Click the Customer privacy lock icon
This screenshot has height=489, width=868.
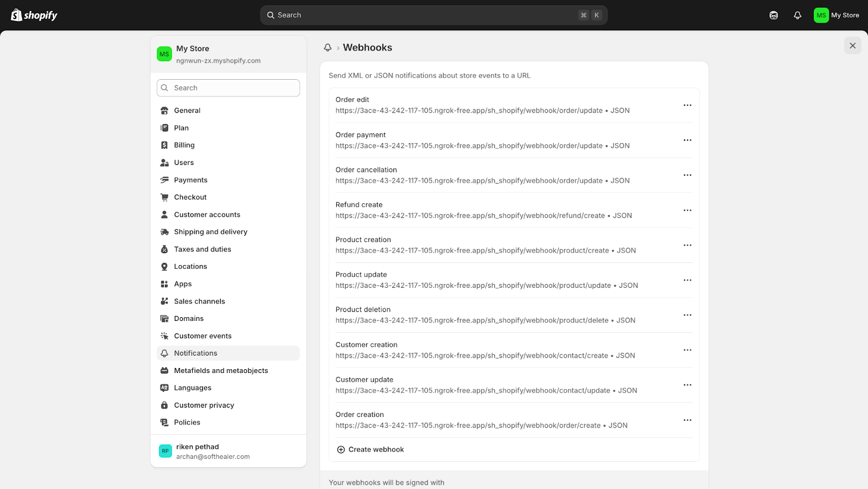(164, 406)
